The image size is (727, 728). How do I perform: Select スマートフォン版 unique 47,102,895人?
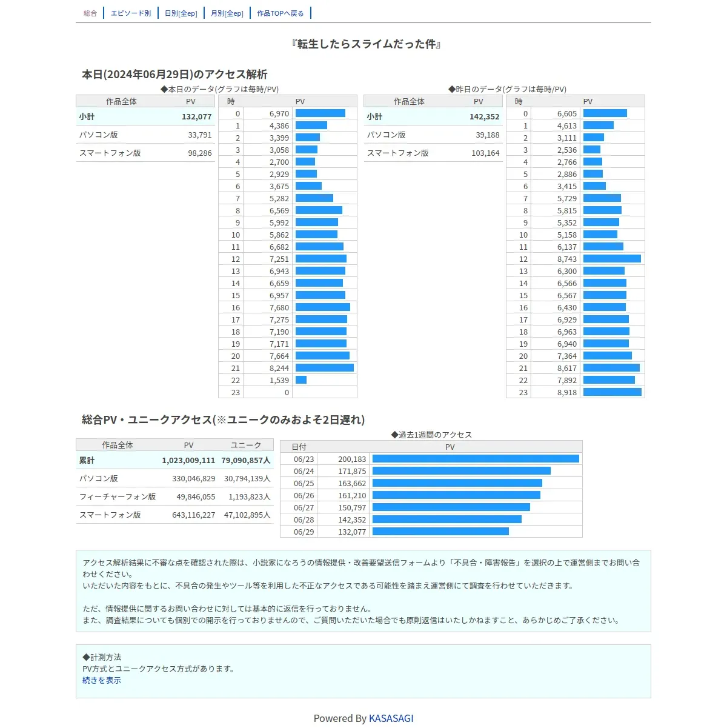(x=247, y=515)
